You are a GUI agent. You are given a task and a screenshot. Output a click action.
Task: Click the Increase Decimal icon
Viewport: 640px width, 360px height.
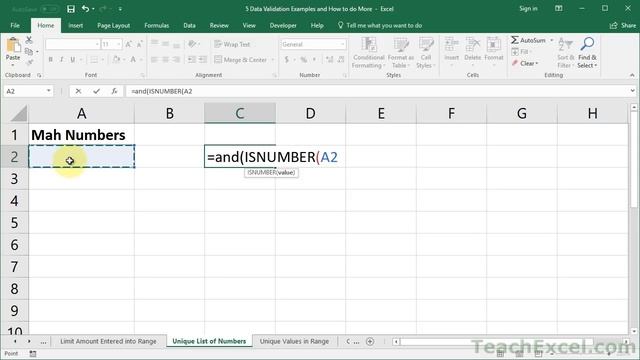click(x=329, y=60)
